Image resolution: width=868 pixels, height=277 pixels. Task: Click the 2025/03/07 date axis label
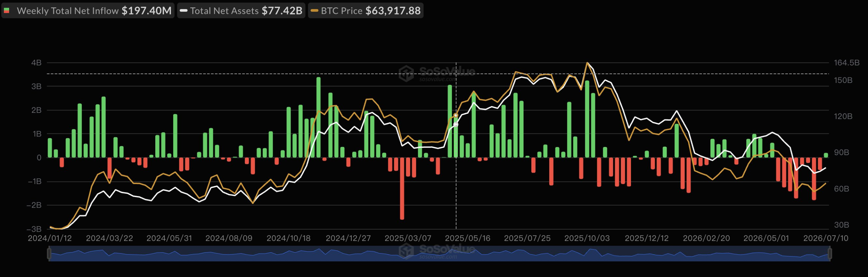click(x=408, y=238)
